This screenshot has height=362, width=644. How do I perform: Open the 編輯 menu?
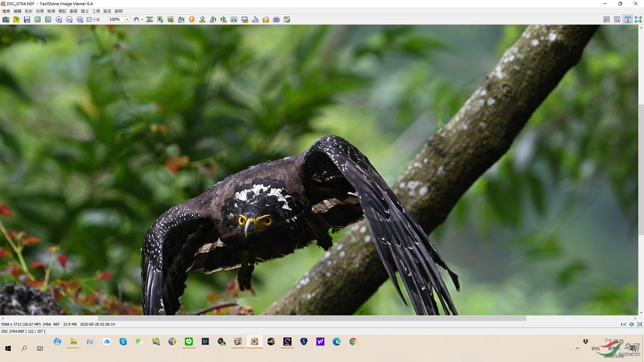[18, 11]
